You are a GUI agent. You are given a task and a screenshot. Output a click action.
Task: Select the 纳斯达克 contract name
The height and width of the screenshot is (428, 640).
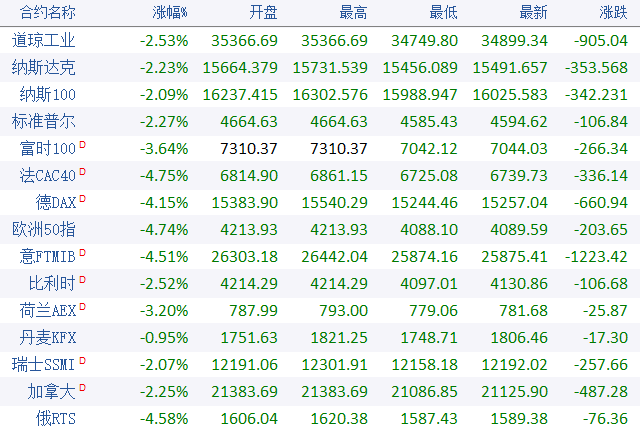pos(44,67)
